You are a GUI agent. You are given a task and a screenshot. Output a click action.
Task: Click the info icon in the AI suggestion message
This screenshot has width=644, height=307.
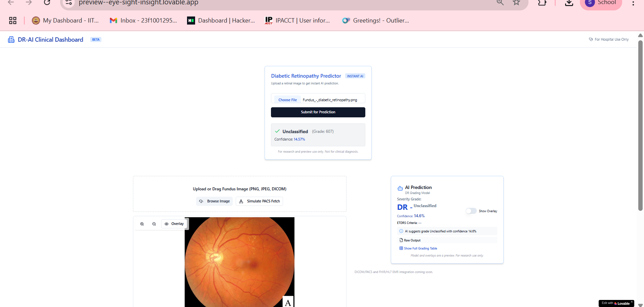(401, 231)
